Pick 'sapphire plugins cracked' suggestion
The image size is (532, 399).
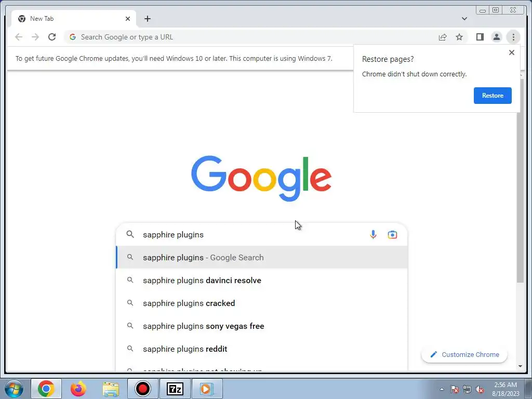point(262,303)
